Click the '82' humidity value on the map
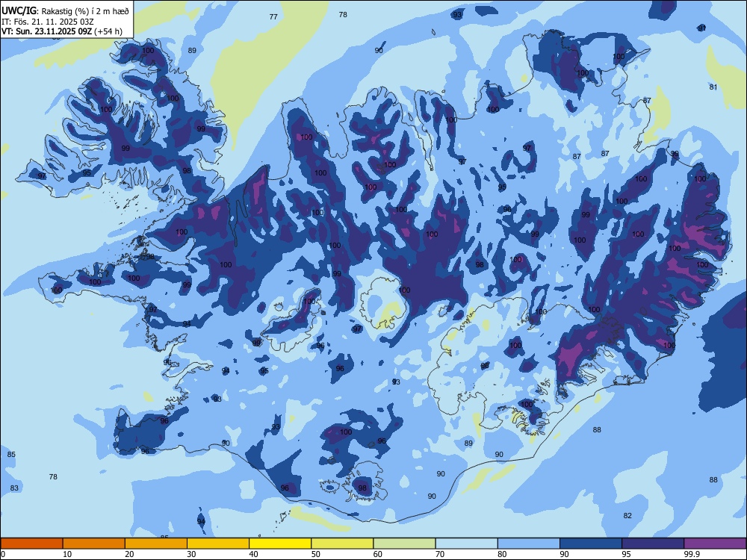 (627, 515)
